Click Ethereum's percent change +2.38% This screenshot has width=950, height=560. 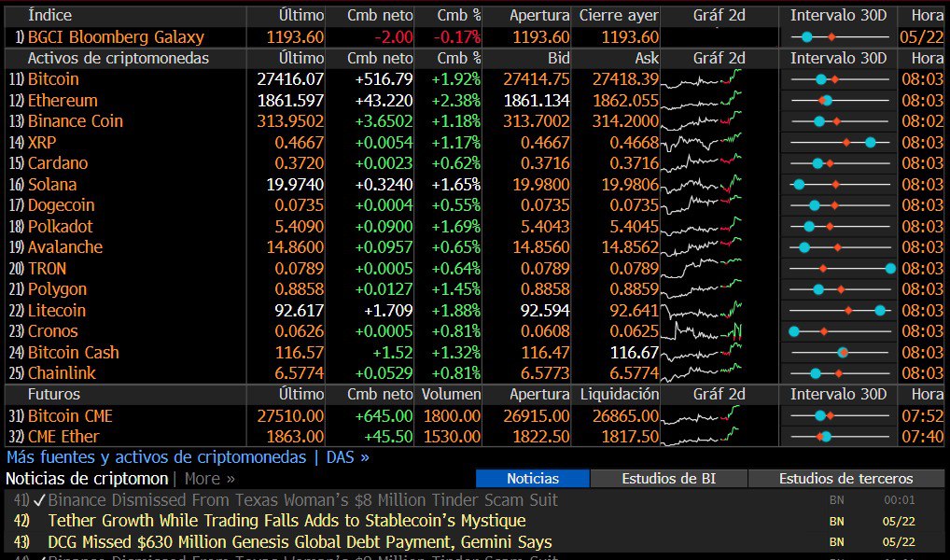coord(456,101)
